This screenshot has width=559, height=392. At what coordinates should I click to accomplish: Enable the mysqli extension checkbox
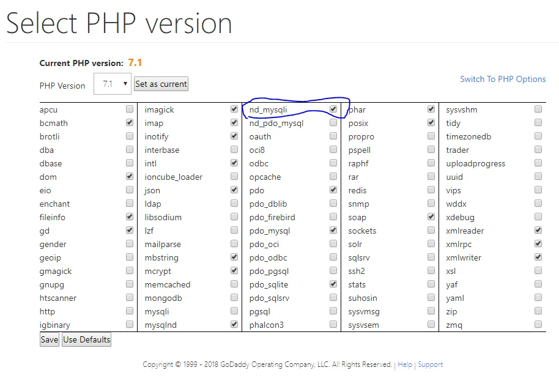pyautogui.click(x=234, y=311)
